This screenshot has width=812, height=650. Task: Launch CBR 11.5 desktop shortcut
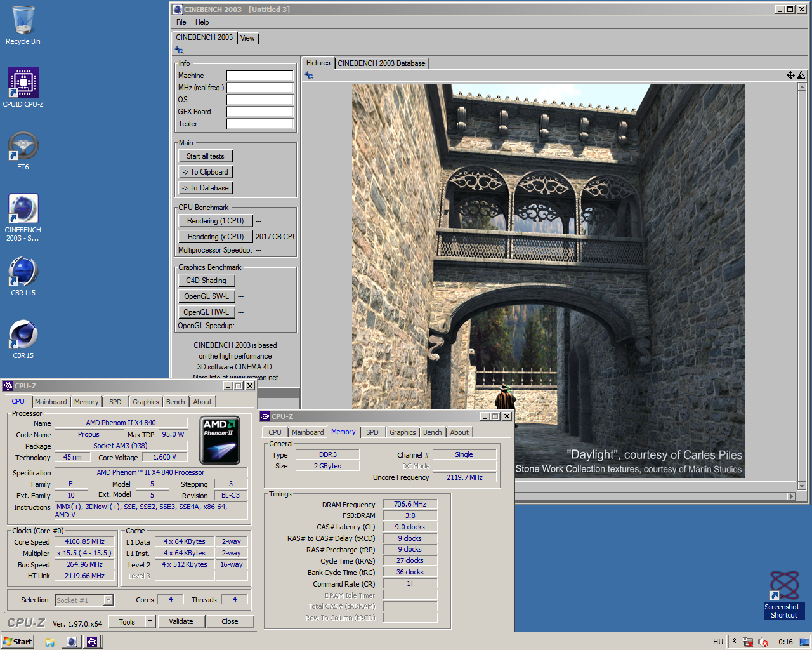click(23, 276)
